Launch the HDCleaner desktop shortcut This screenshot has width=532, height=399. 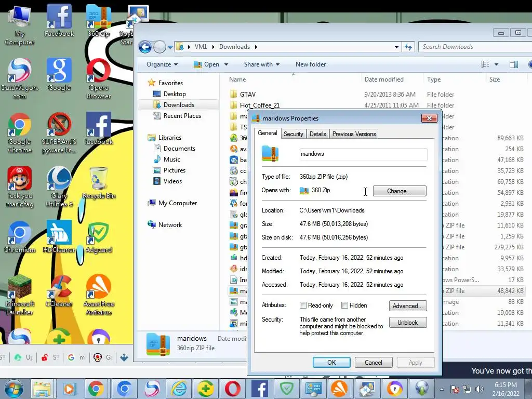click(x=59, y=237)
